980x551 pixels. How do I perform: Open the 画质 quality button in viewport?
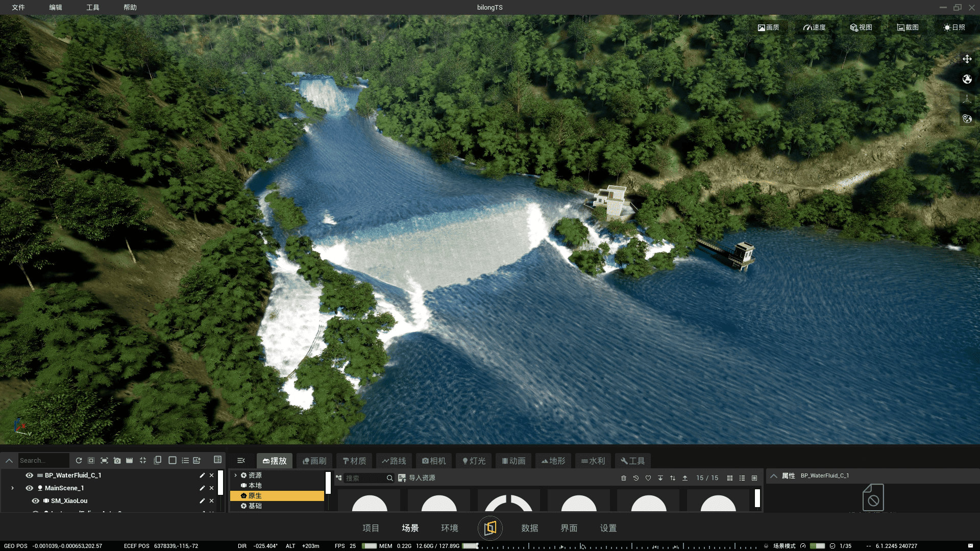coord(768,28)
